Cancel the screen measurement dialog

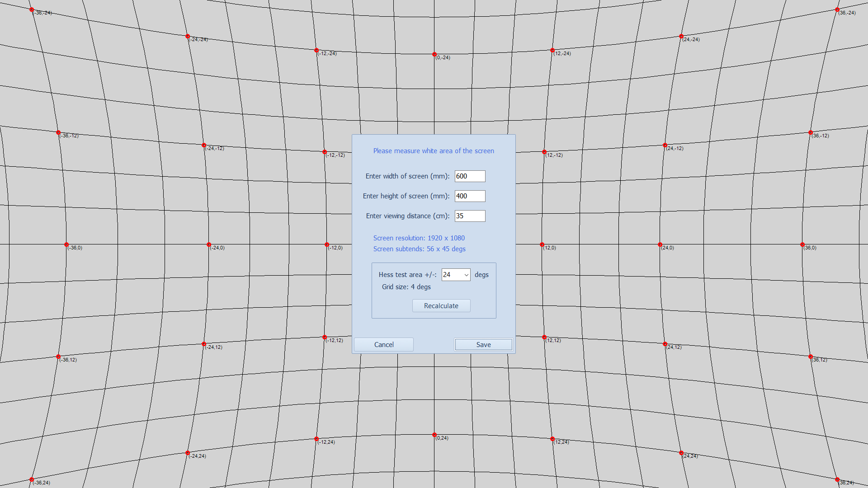(384, 345)
